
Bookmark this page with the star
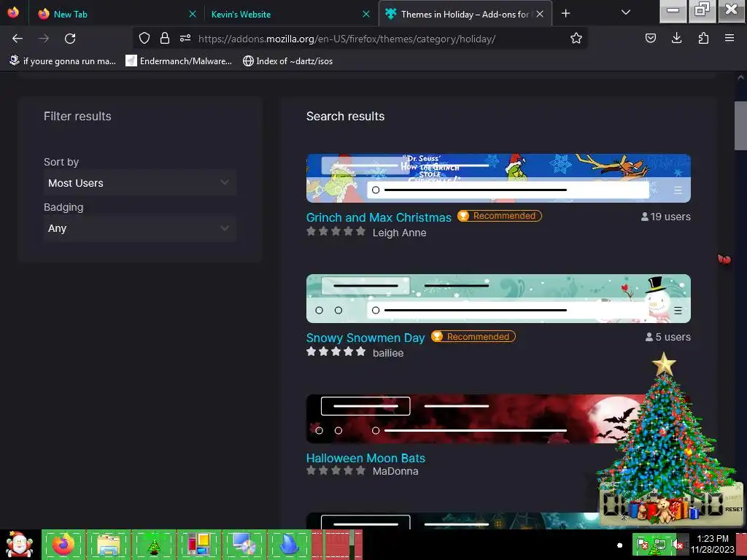(x=576, y=39)
